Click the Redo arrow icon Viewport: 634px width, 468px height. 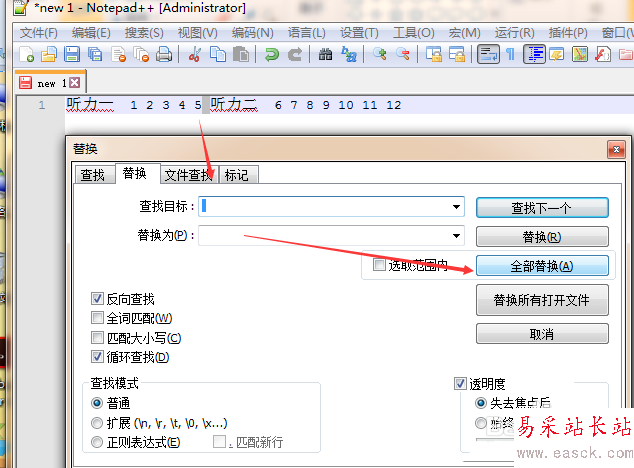tap(295, 54)
